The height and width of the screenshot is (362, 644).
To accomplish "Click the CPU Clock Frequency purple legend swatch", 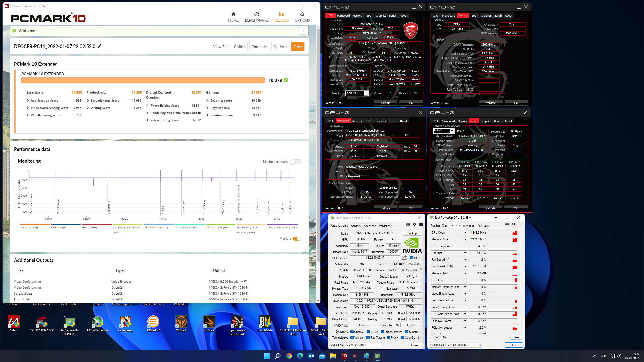I will click(x=283, y=224).
